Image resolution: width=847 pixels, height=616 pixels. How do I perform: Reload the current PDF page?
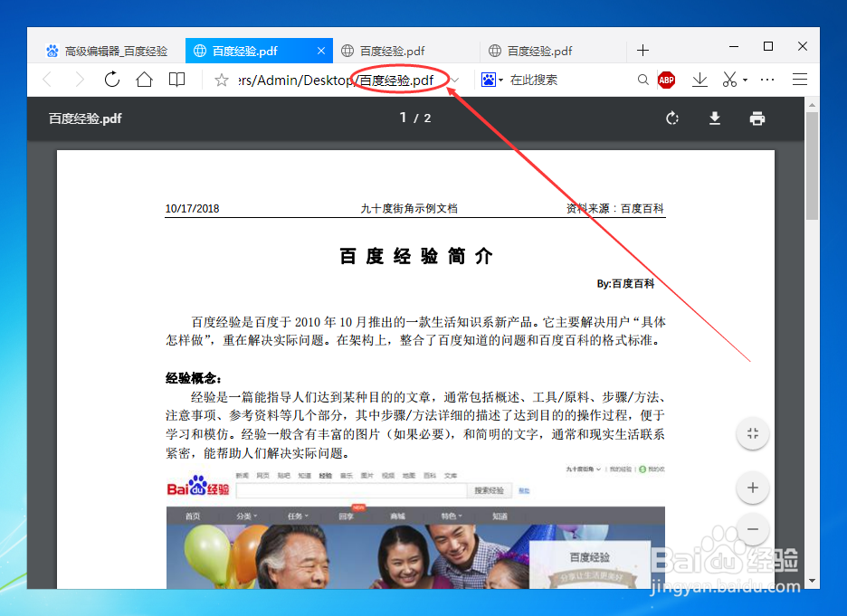point(112,80)
